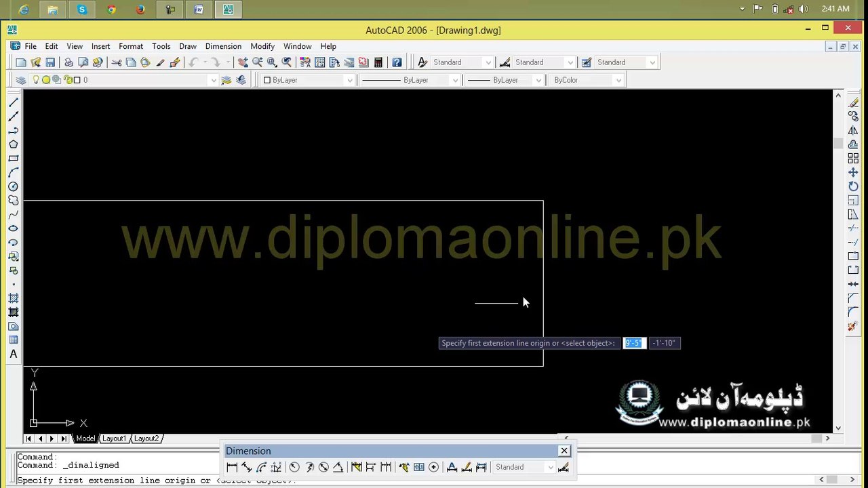Image resolution: width=868 pixels, height=488 pixels.
Task: Select the Polygon draw tool
Action: coord(13,144)
